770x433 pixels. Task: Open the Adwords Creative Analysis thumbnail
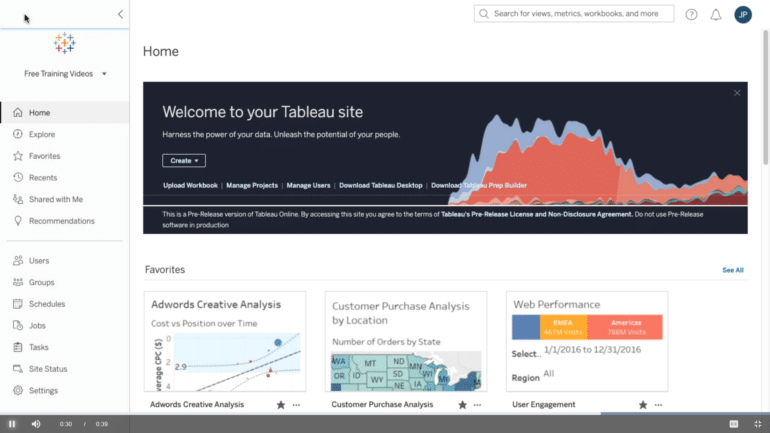(x=225, y=342)
